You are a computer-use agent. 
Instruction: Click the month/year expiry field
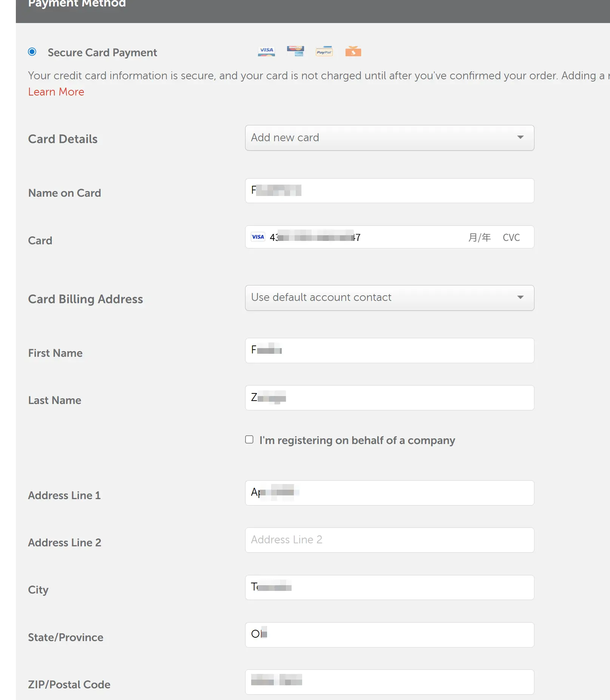coord(479,237)
